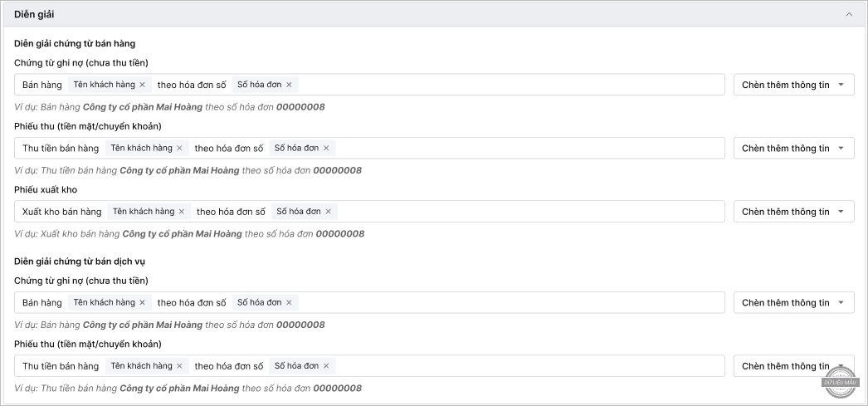Delete 'Số hóa đơn' tag in service Phiếu thu field
Screen dimensions: 868x406
point(326,366)
